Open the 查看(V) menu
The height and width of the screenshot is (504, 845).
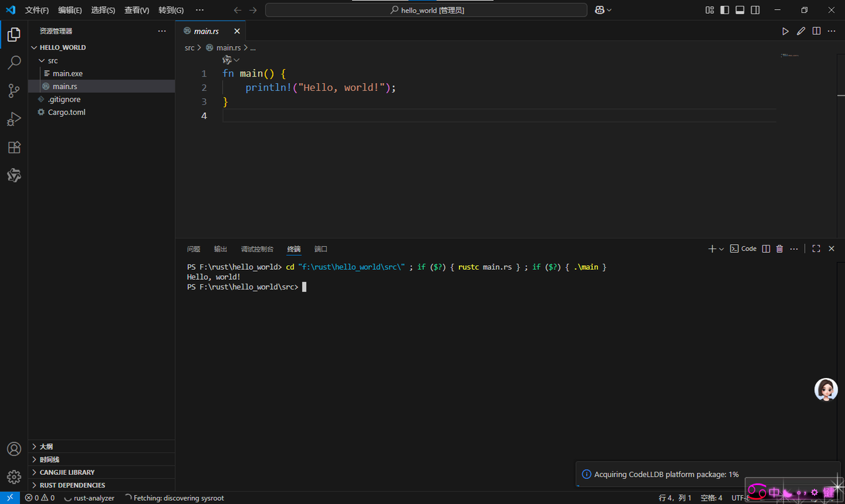coord(137,10)
